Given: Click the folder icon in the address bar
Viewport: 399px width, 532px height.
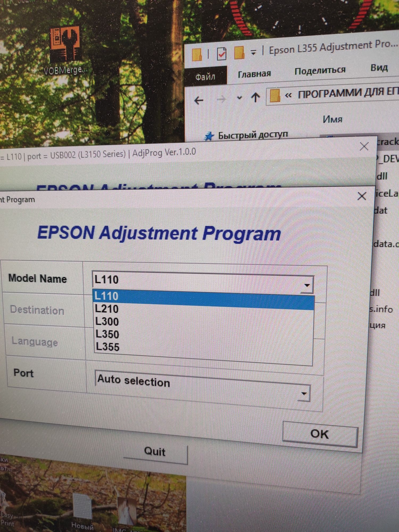Looking at the screenshot, I should 275,96.
